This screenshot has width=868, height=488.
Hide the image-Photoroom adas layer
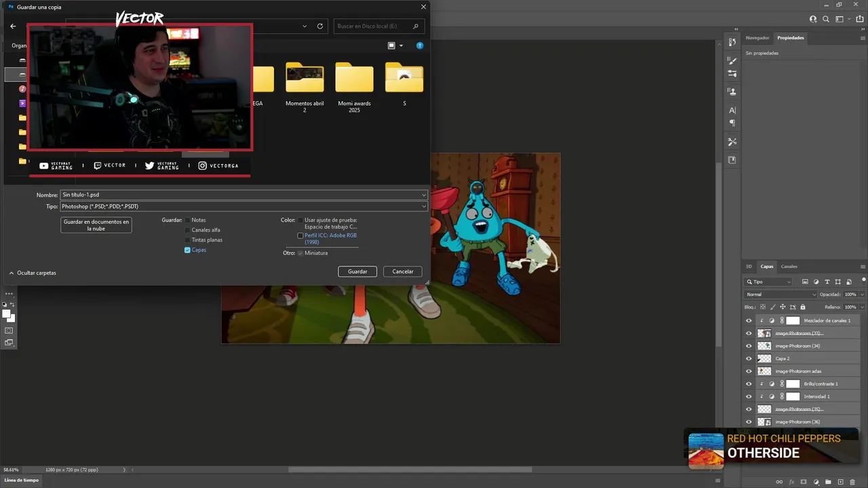[749, 371]
